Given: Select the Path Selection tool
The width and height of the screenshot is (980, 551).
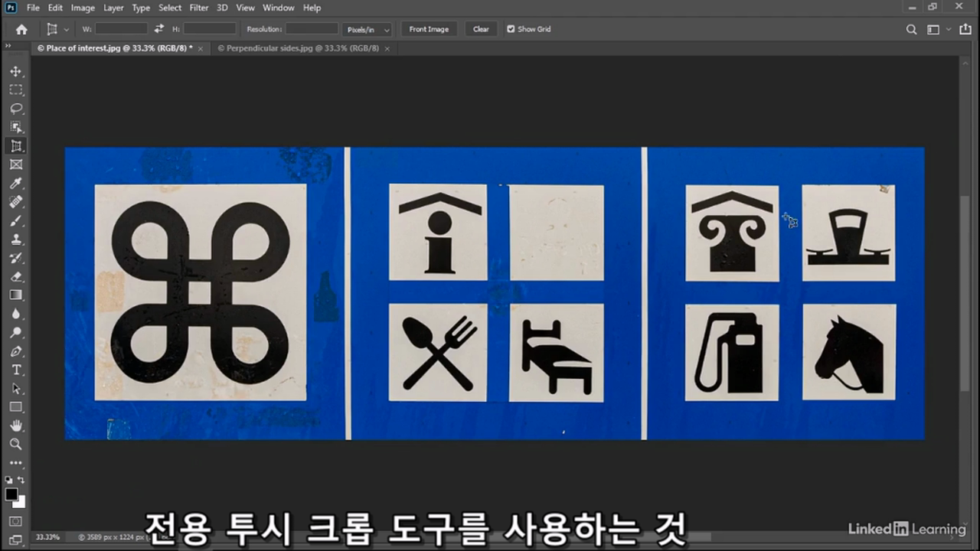Looking at the screenshot, I should 16,389.
